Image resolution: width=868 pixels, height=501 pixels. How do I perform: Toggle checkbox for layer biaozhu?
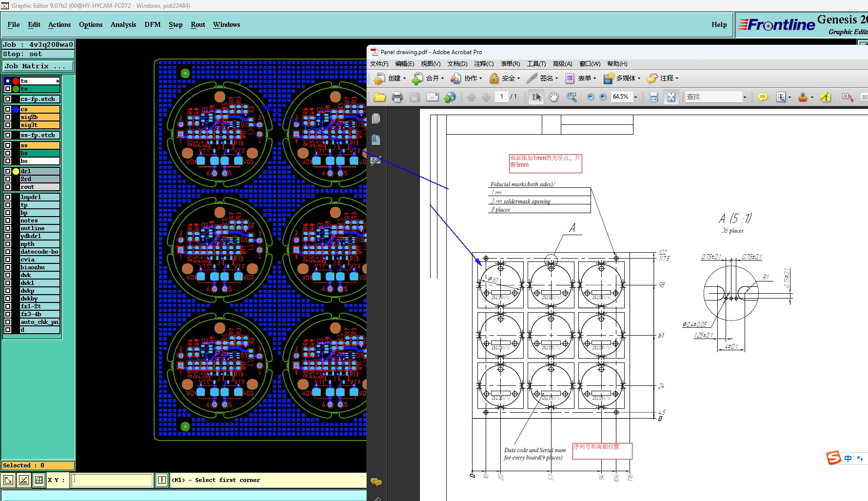tap(8, 267)
